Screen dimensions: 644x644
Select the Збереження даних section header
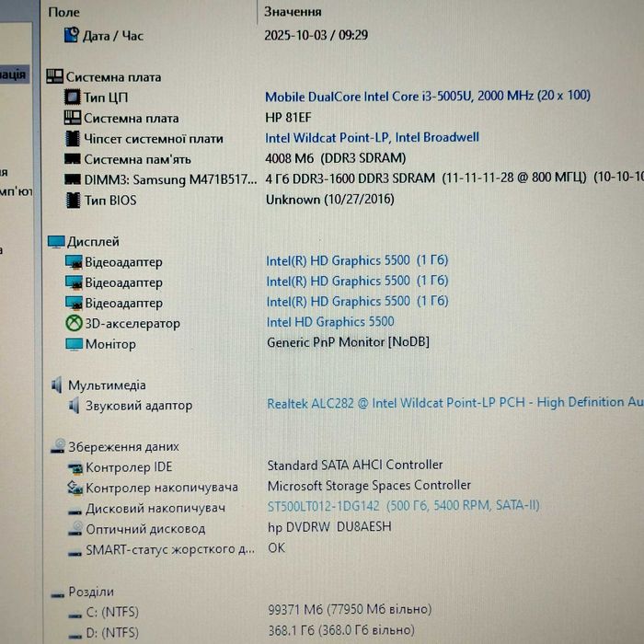point(123,446)
